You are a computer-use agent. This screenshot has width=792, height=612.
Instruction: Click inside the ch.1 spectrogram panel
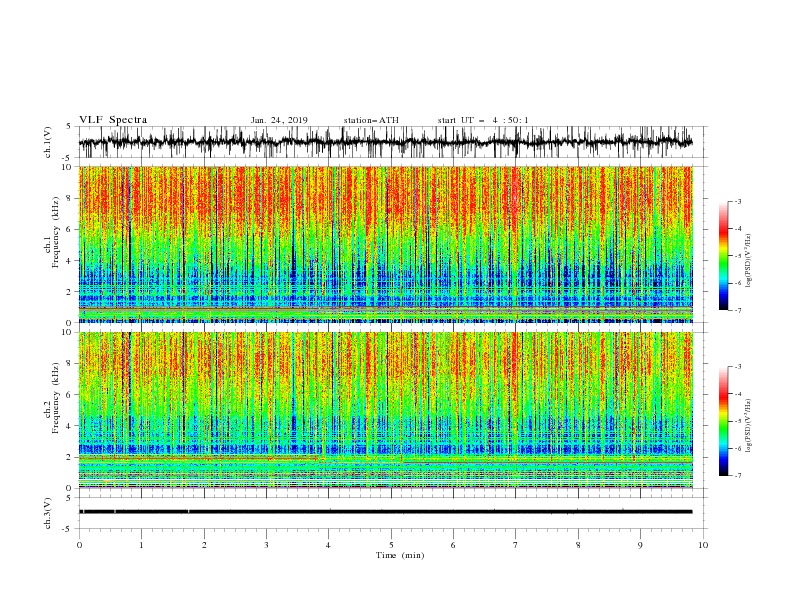point(386,244)
